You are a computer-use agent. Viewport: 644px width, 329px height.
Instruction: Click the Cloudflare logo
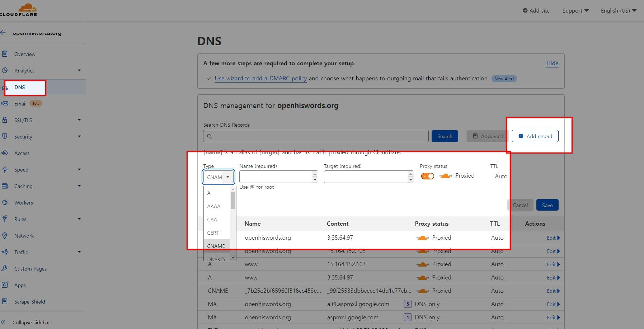18,10
